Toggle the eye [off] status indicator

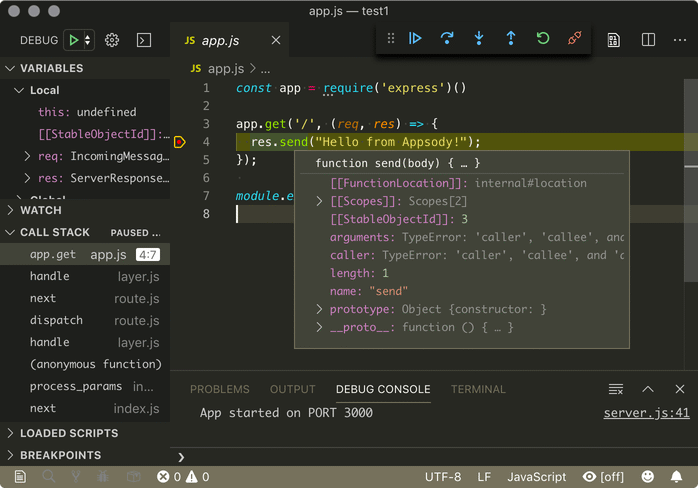[x=603, y=477]
